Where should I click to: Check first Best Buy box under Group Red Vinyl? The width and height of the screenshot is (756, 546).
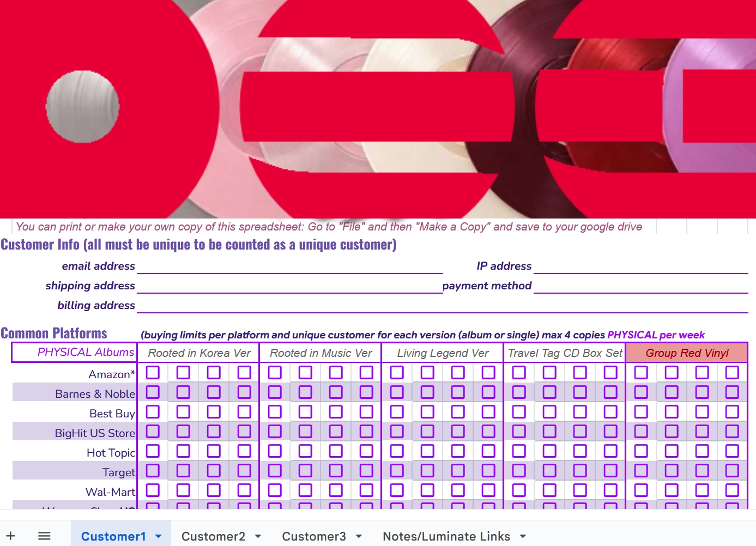[641, 411]
